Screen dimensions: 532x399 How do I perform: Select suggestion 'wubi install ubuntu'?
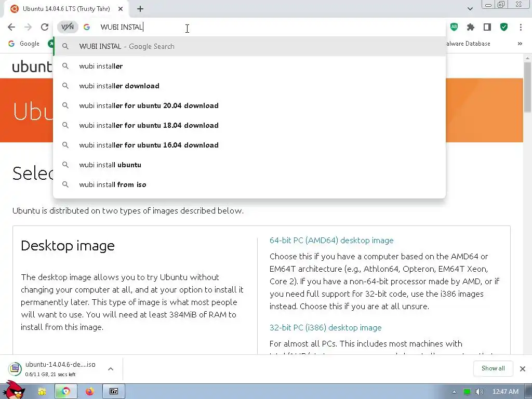pos(249,165)
